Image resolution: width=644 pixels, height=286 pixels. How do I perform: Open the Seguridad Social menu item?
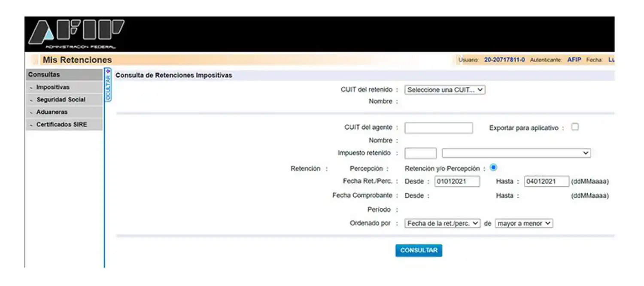61,100
